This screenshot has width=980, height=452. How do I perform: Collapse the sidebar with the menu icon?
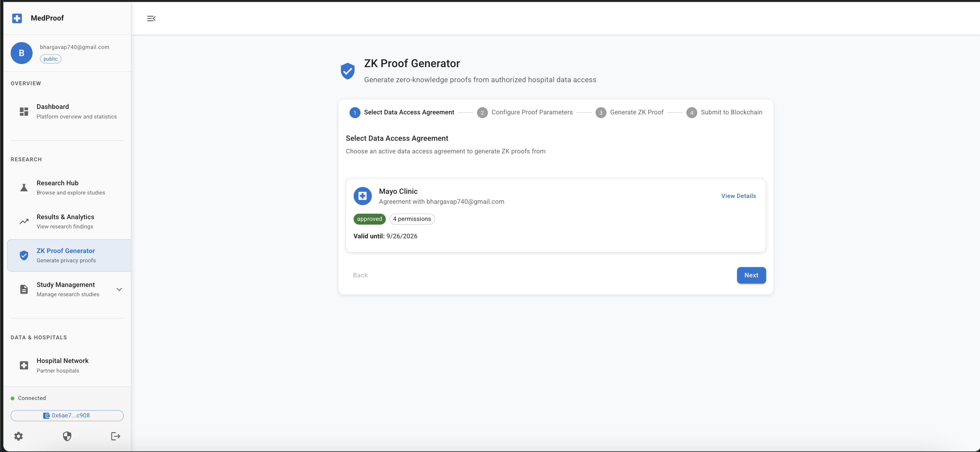[151, 18]
